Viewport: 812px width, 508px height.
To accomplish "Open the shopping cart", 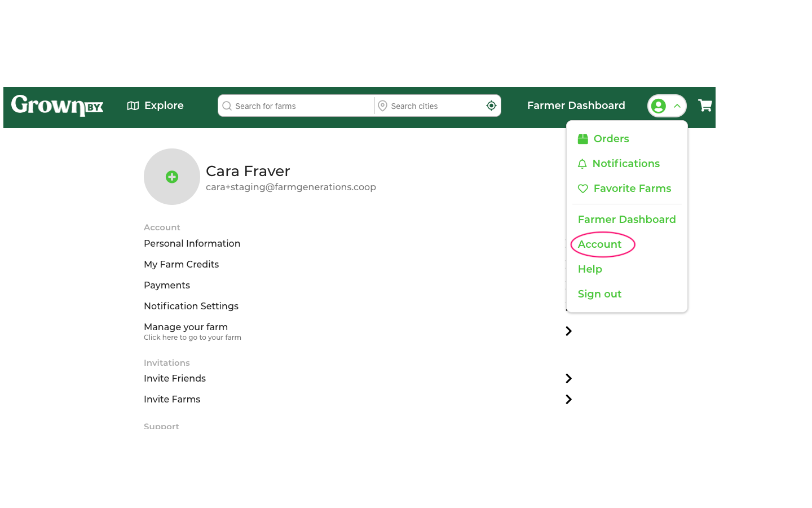I will (705, 106).
